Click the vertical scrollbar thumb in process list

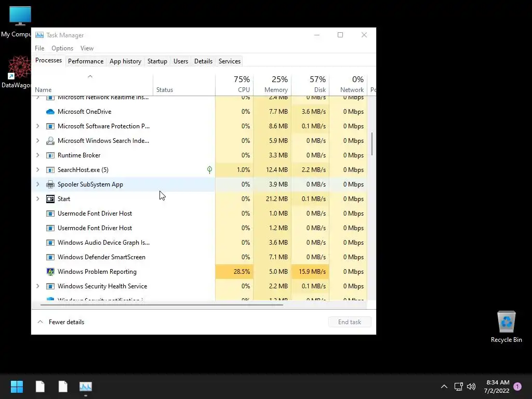point(372,144)
